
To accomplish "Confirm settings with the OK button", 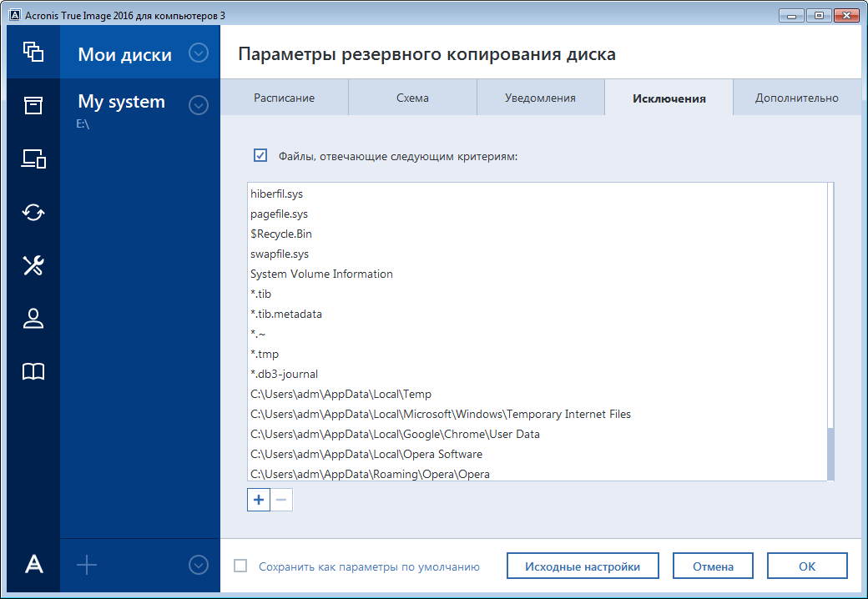I will [x=807, y=566].
